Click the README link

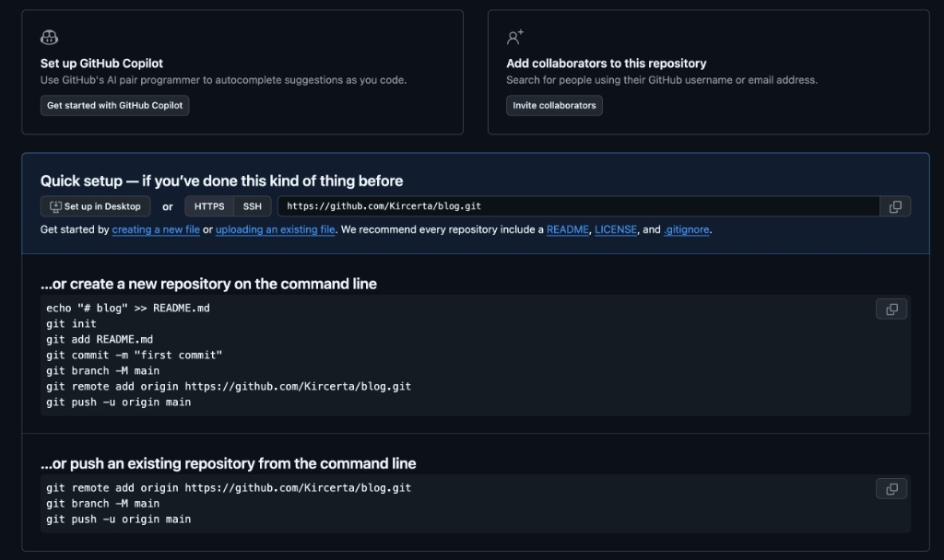pos(567,229)
